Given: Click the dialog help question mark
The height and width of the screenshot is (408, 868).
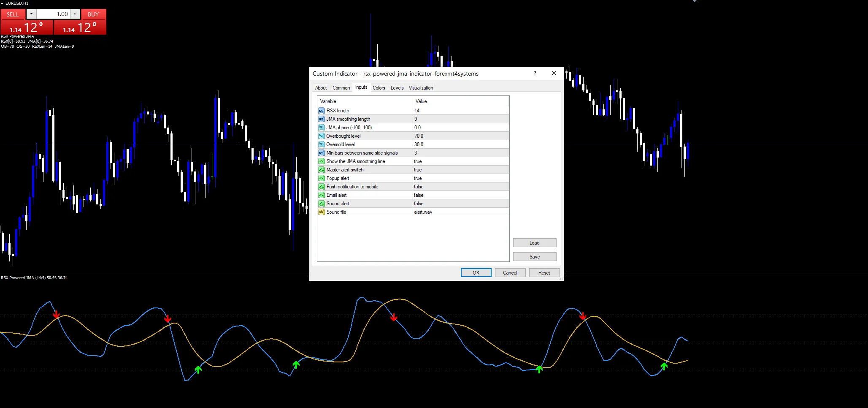Looking at the screenshot, I should point(535,73).
